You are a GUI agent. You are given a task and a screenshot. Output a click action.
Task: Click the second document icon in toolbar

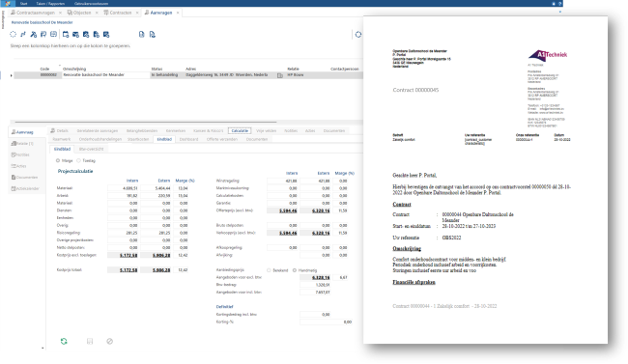tap(153, 35)
